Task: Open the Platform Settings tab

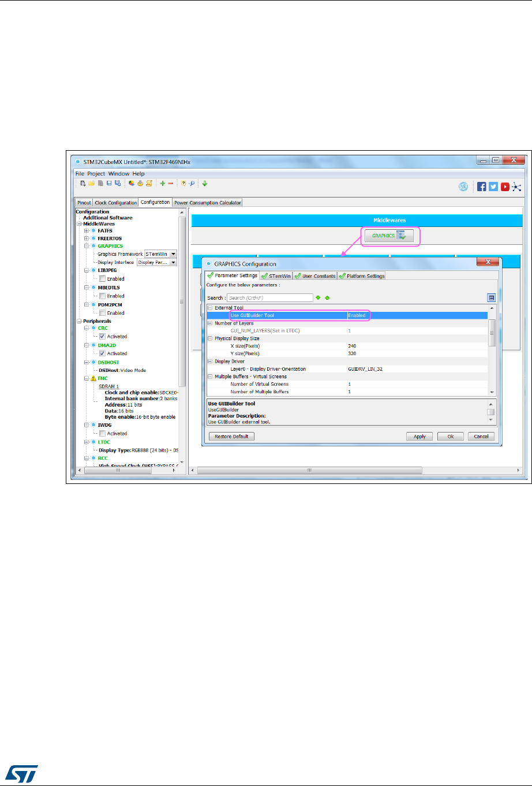Action: [362, 276]
